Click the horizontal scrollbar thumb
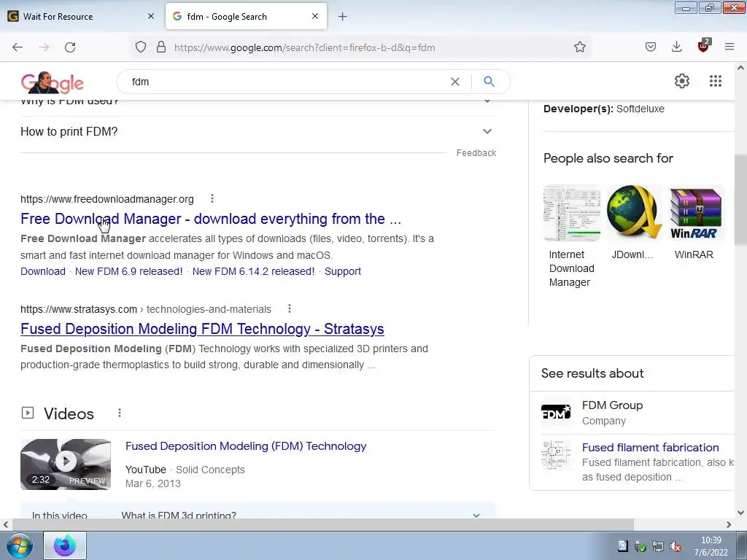747x560 pixels. tap(323, 524)
